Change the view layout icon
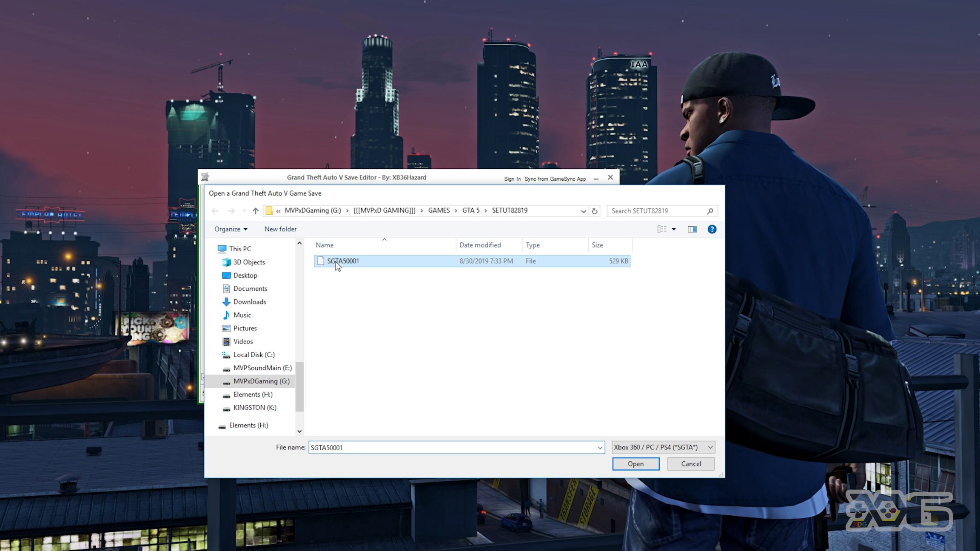The width and height of the screenshot is (980, 551). [662, 229]
